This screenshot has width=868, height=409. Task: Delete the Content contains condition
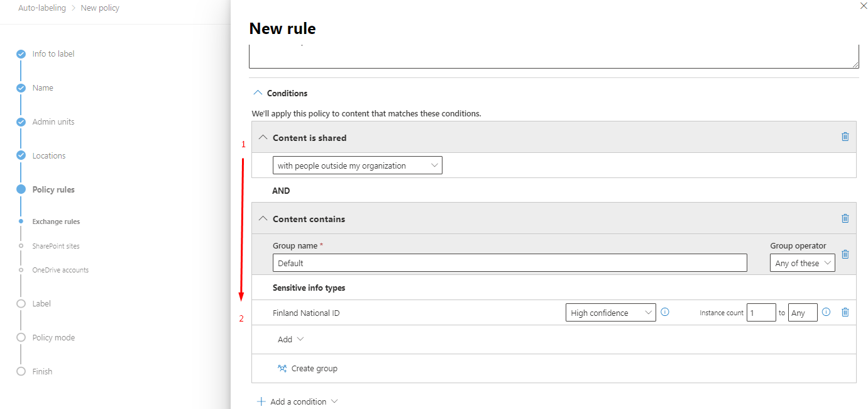click(x=845, y=218)
